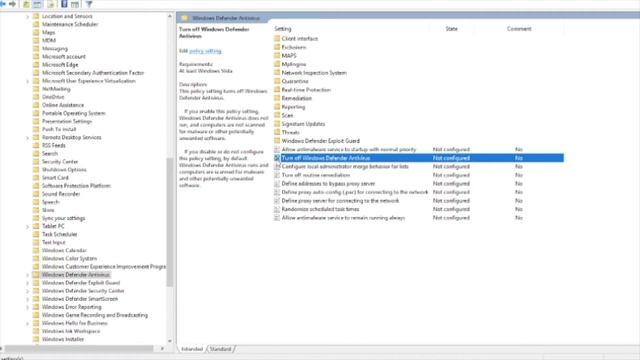Click the horizontal scrollbar right arrow
640x360 pixels.
(x=162, y=349)
